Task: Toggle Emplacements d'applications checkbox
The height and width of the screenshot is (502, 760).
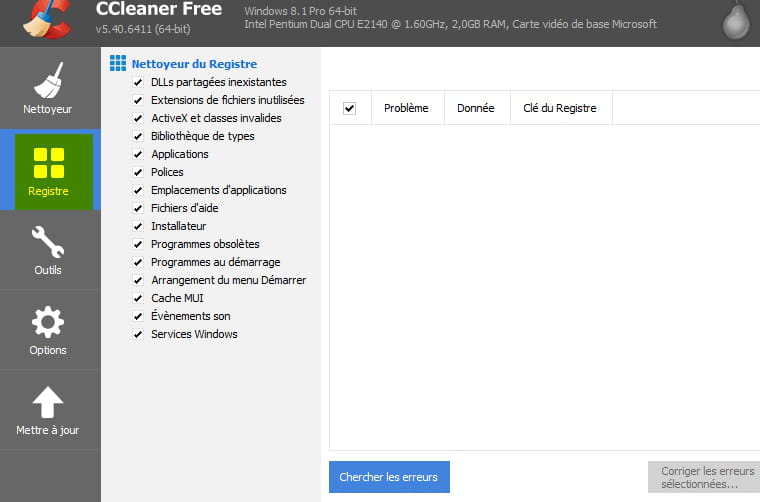Action: click(138, 190)
